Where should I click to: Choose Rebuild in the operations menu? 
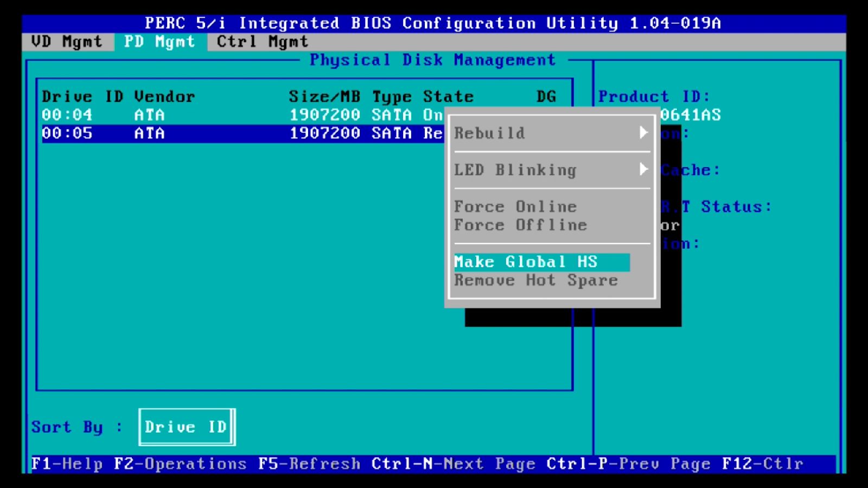489,133
